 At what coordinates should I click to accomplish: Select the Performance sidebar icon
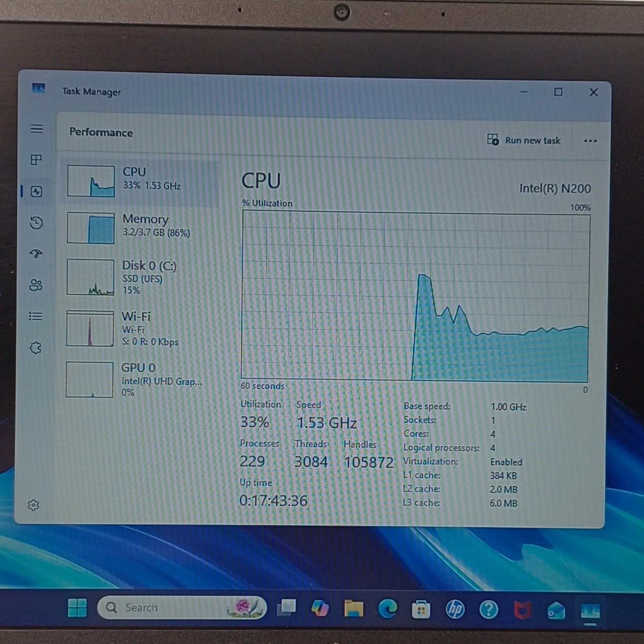pyautogui.click(x=37, y=191)
